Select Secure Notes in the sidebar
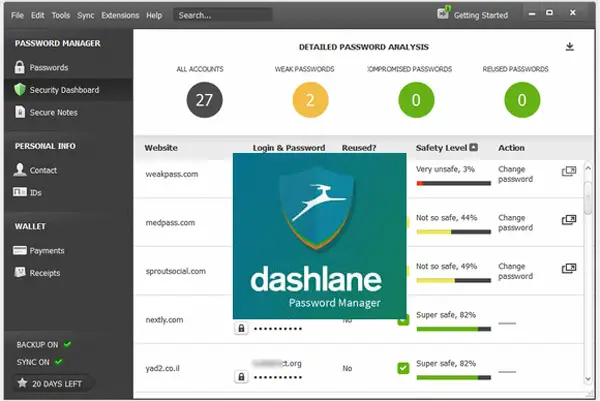 point(54,112)
